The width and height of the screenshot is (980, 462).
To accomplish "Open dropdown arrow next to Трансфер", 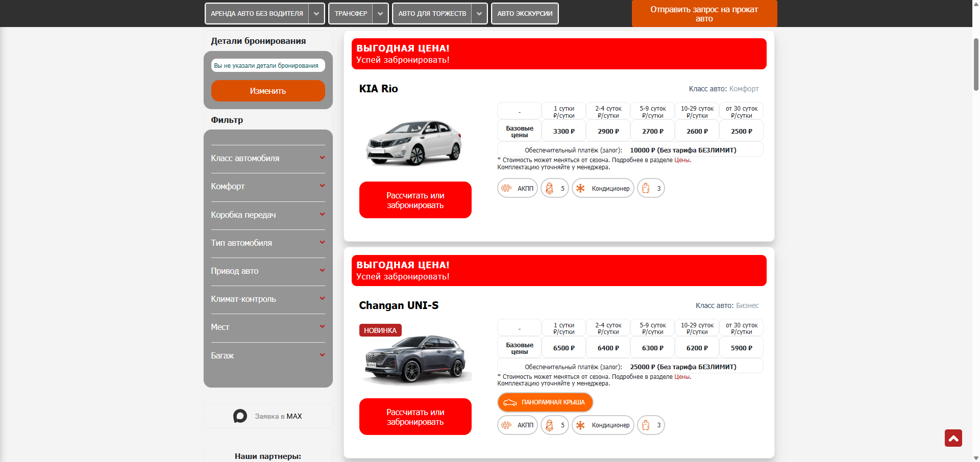I will [x=380, y=14].
